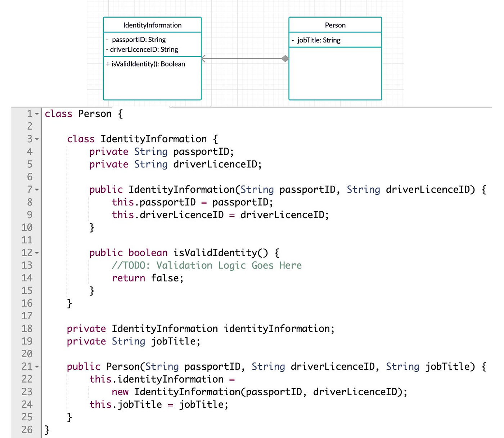Select the IdentityInformation class title in the diagram

coord(152,25)
